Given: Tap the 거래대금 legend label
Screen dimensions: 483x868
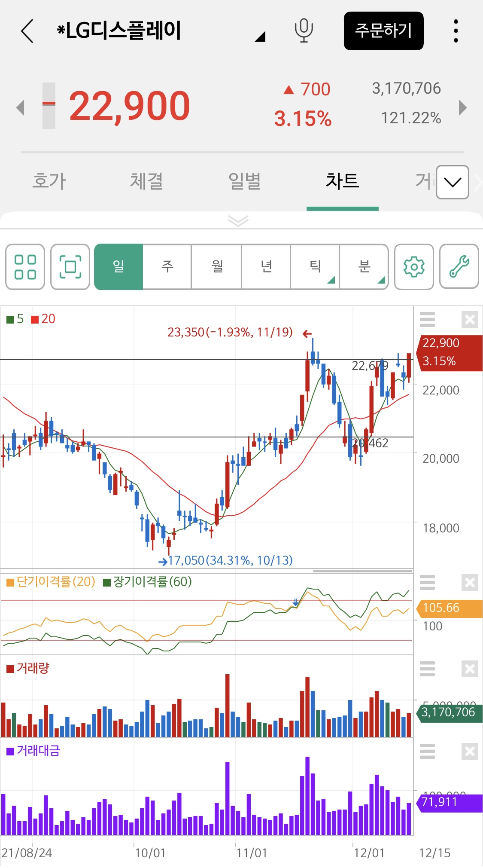Looking at the screenshot, I should (33, 751).
